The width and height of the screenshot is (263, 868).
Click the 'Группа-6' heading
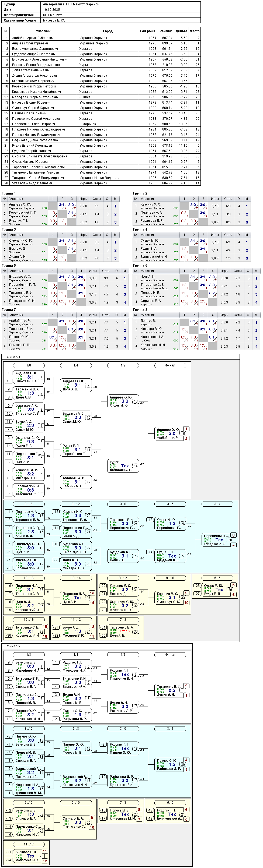coord(140,266)
